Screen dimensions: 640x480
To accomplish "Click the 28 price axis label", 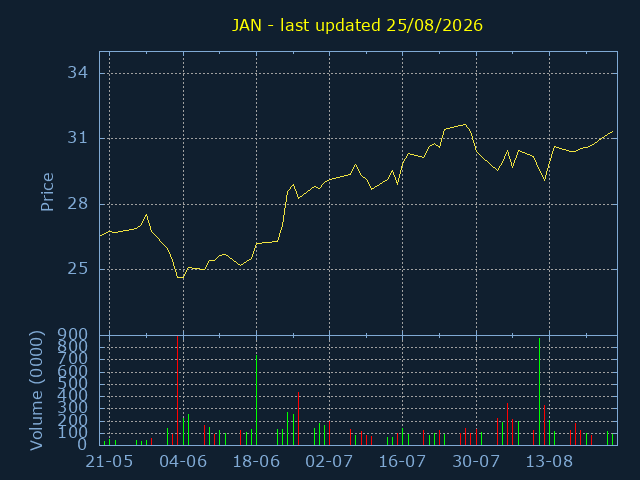I will coord(78,203).
